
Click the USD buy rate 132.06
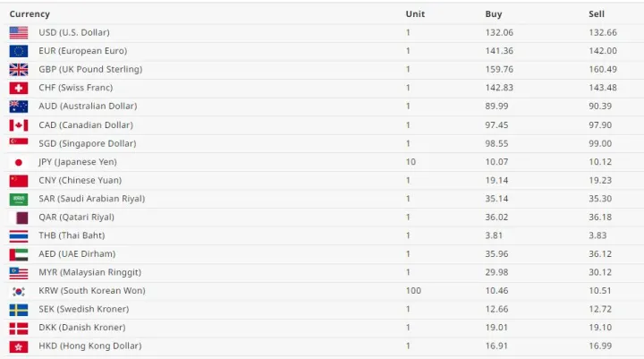point(499,32)
